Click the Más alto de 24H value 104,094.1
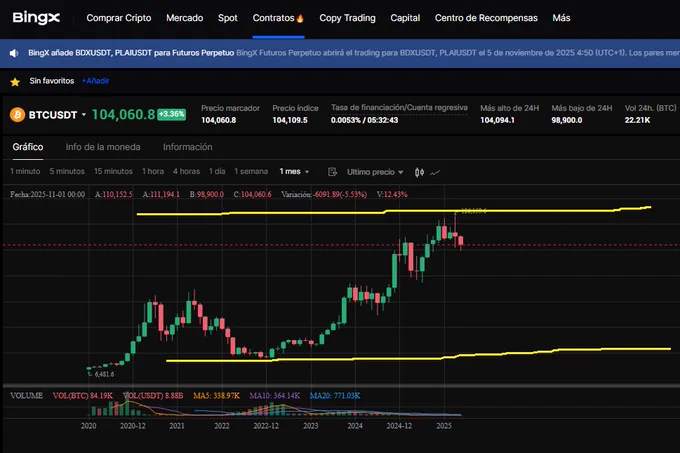The width and height of the screenshot is (680, 453). coord(497,120)
